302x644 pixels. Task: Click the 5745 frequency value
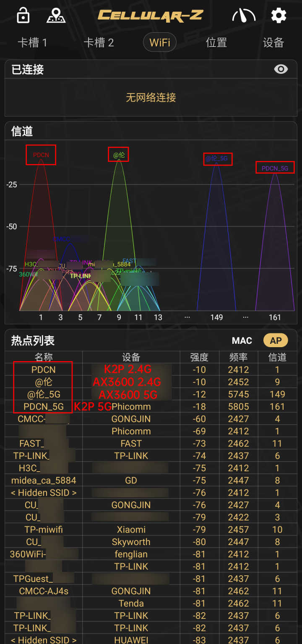point(238,395)
